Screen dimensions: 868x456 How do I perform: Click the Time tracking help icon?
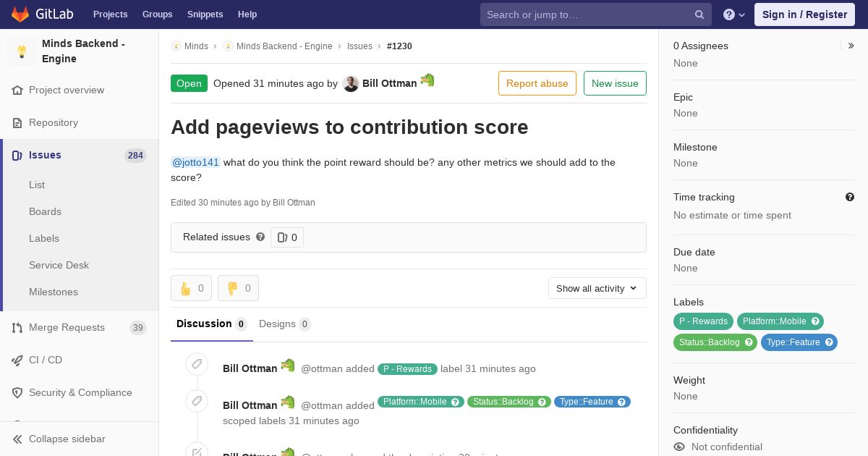(x=850, y=197)
